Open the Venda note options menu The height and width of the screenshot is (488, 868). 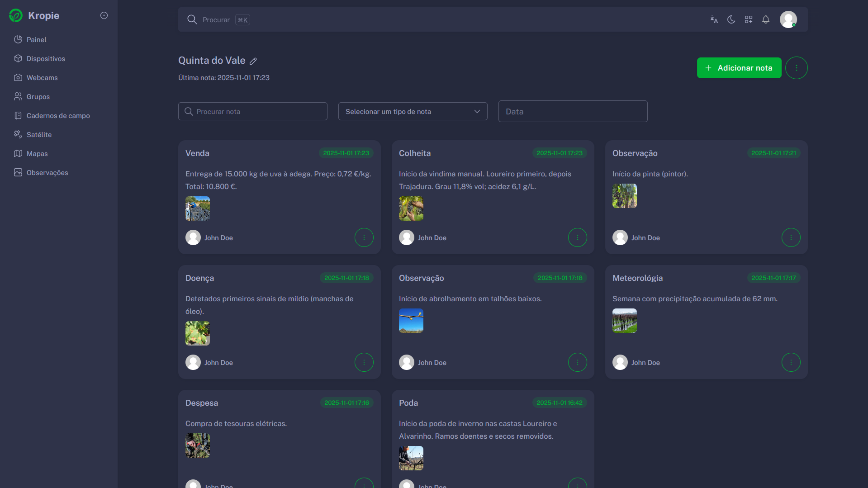[x=364, y=237]
